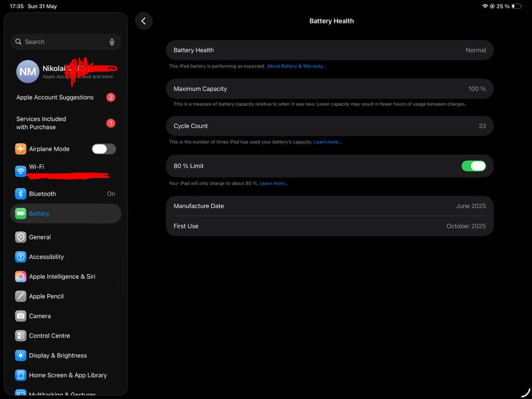The image size is (532, 399).
Task: Tap the 17:35 clock in status bar
Action: (x=17, y=6)
